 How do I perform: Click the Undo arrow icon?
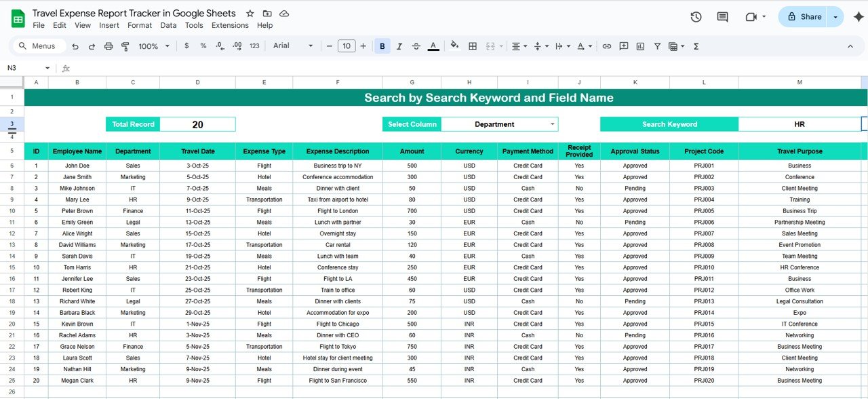tap(75, 46)
